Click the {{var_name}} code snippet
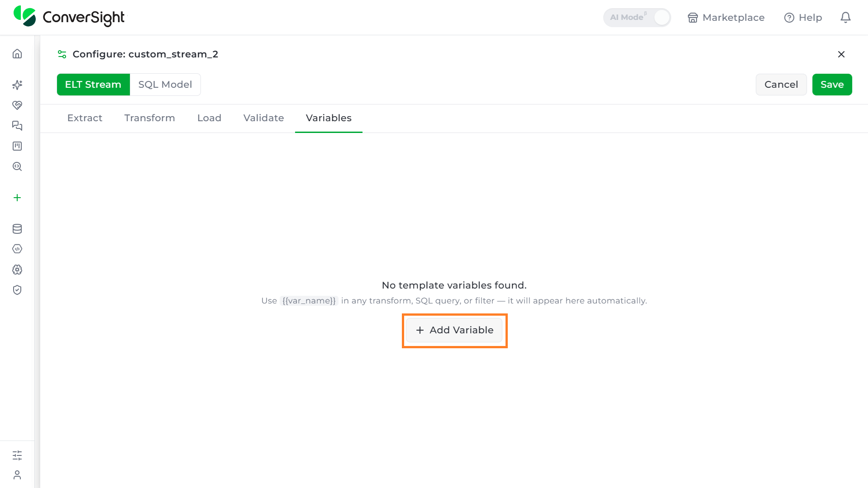Viewport: 868px width, 488px height. point(309,301)
